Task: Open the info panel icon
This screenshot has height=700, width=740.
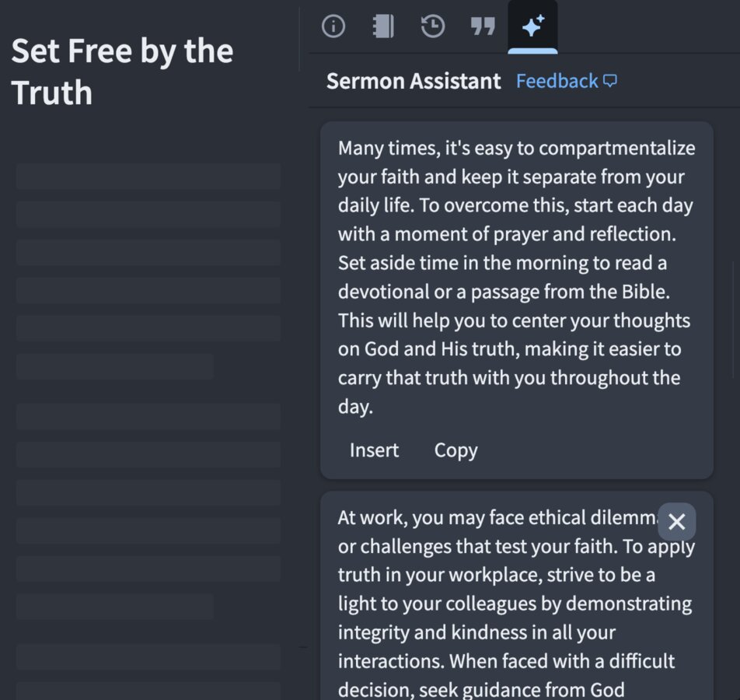Action: 333,26
